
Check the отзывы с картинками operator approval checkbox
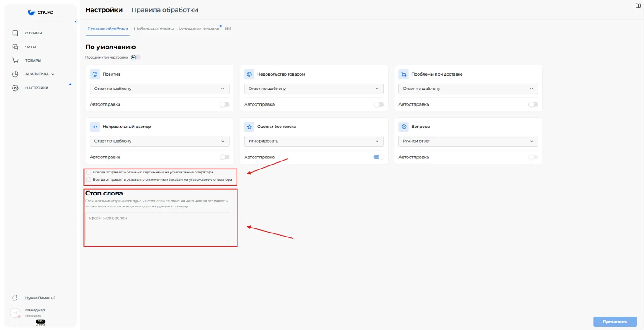[89, 172]
